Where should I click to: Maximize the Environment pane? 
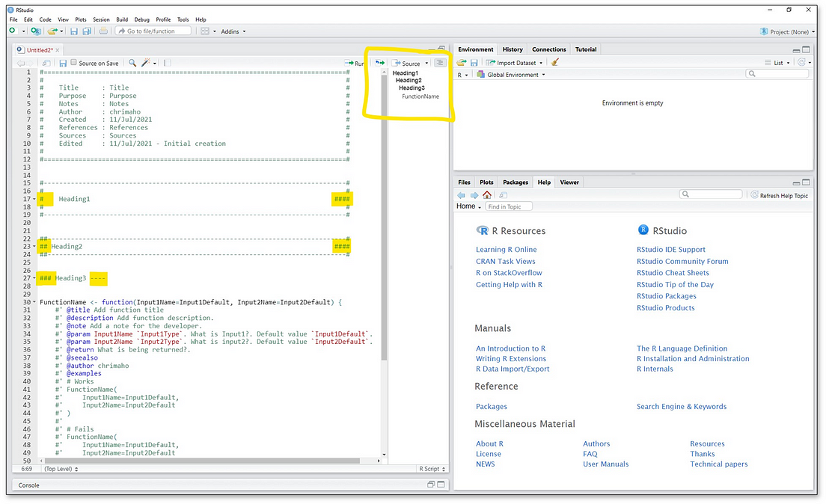(806, 49)
